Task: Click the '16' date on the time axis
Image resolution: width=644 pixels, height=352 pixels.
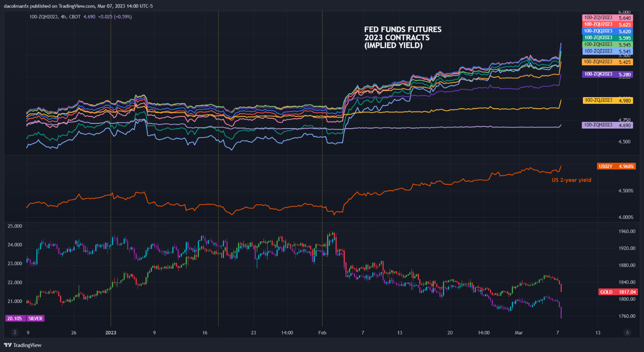Action: [205, 333]
